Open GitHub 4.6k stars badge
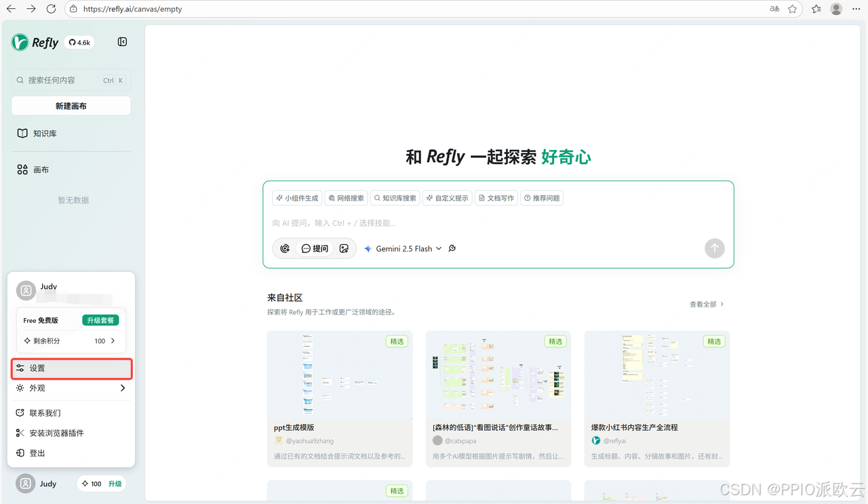The height and width of the screenshot is (504, 868). click(79, 42)
